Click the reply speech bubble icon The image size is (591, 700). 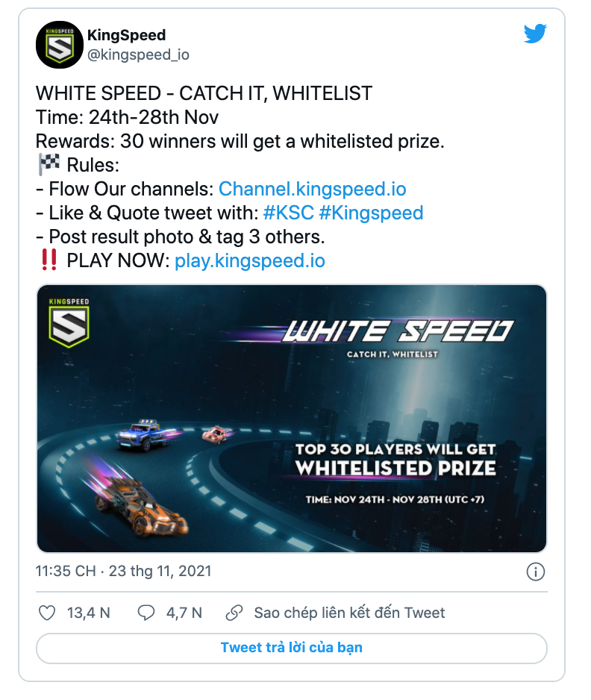pos(146,613)
